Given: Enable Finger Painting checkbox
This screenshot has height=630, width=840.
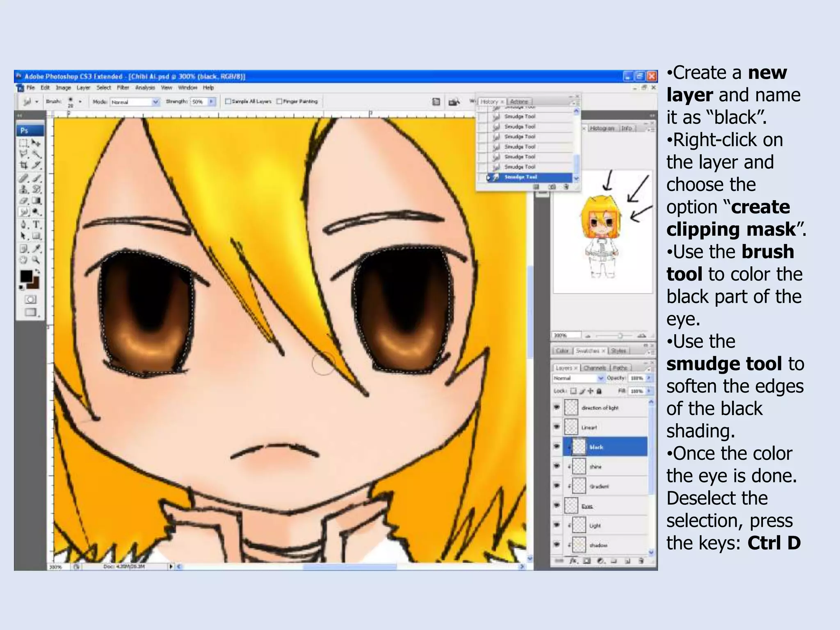Looking at the screenshot, I should click(279, 101).
